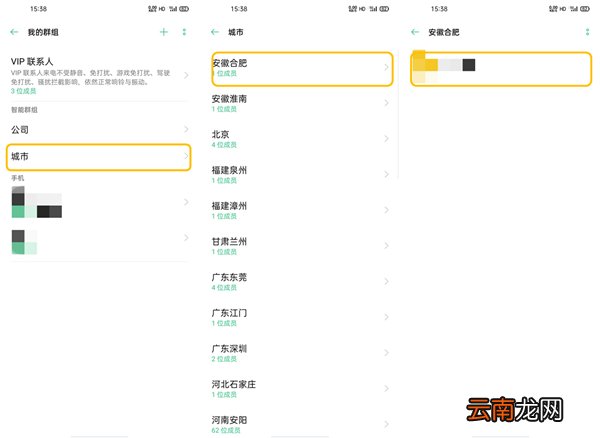Select the 广东深圳 city group
600x438 pixels.
(x=302, y=353)
